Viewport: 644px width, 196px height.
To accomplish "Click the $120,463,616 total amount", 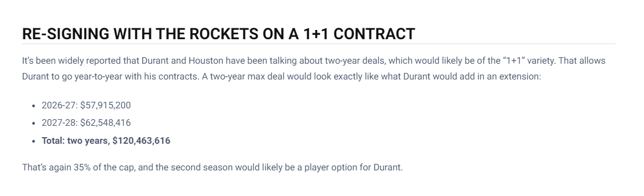I will pos(141,140).
